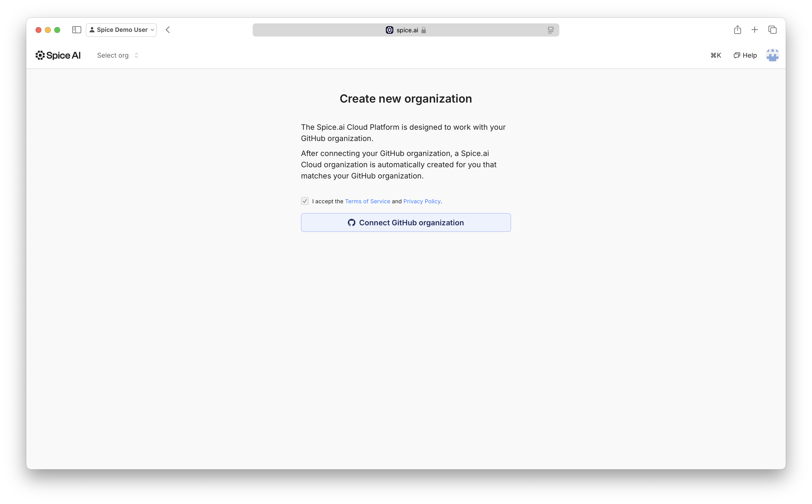Click the spice.ai site favicon
The width and height of the screenshot is (812, 504).
(389, 30)
